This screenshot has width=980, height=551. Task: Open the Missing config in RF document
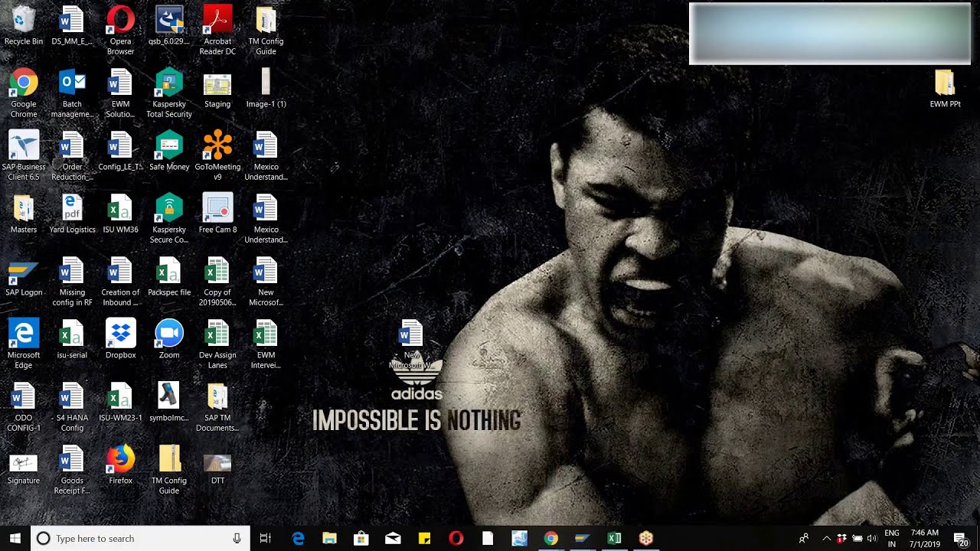(x=72, y=282)
